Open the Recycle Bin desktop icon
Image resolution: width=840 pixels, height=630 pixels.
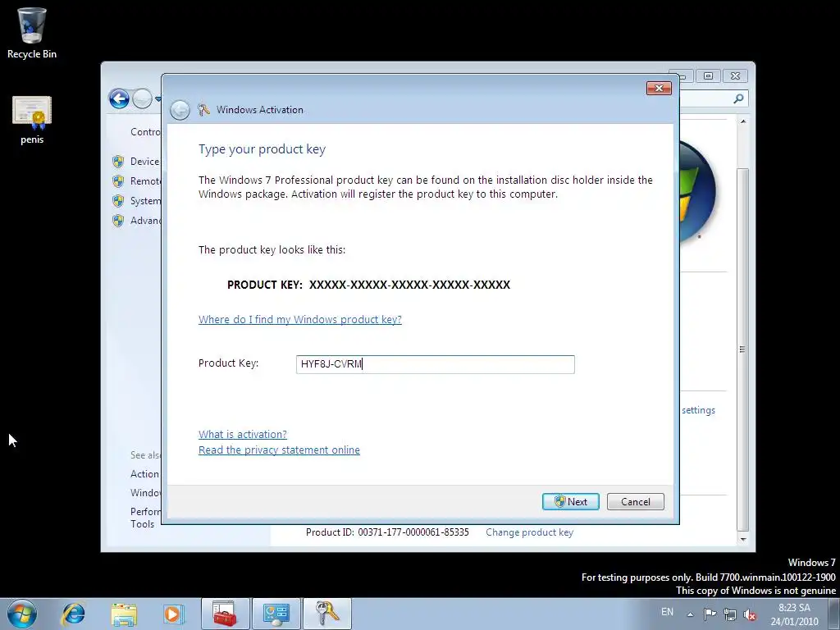point(32,32)
